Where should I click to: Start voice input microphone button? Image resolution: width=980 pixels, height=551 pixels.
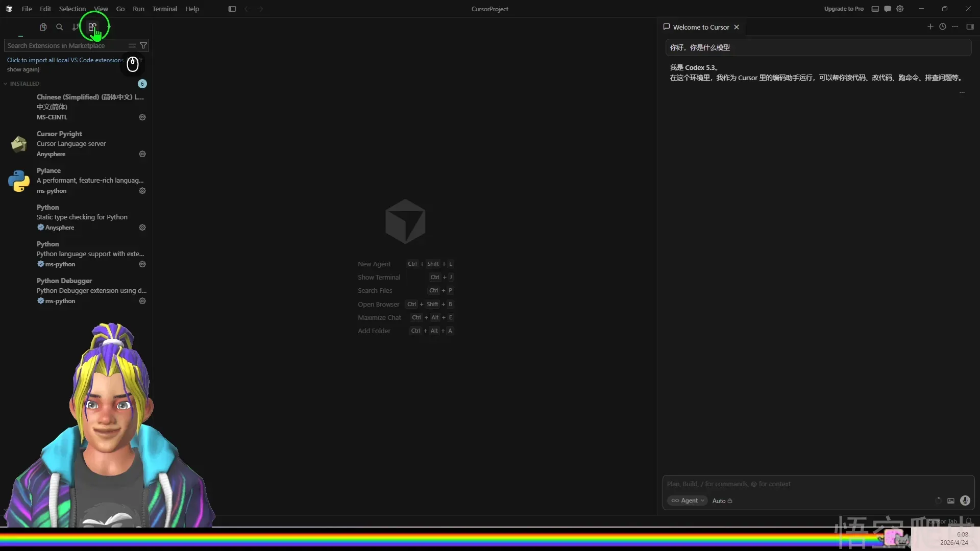(x=965, y=500)
